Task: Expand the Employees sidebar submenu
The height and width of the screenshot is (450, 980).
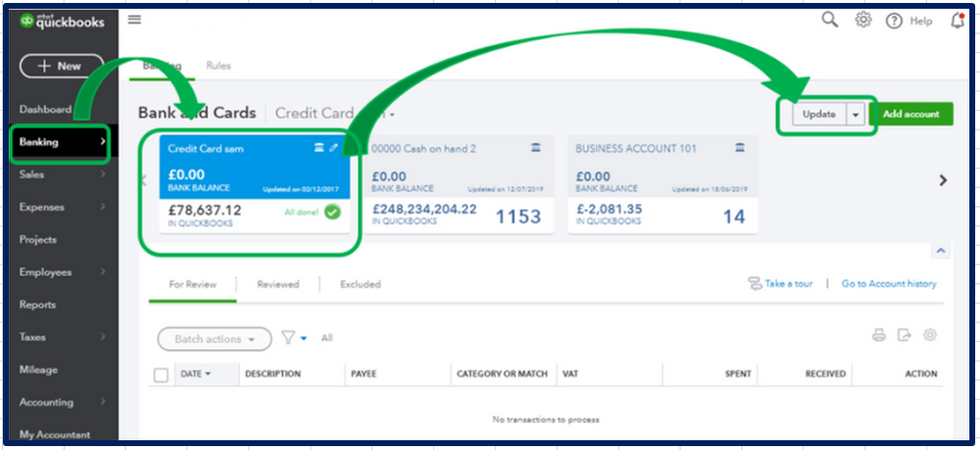Action: 102,272
